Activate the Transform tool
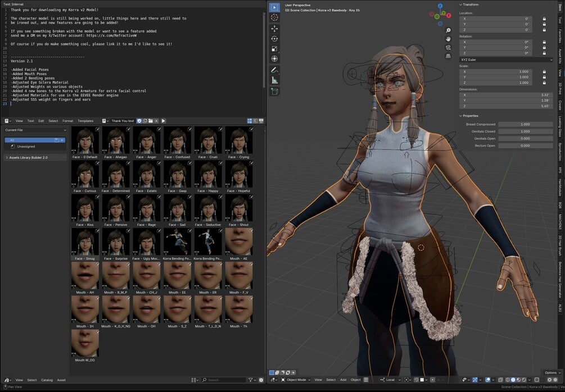Viewport: 565px width, 392px height. tap(274, 58)
